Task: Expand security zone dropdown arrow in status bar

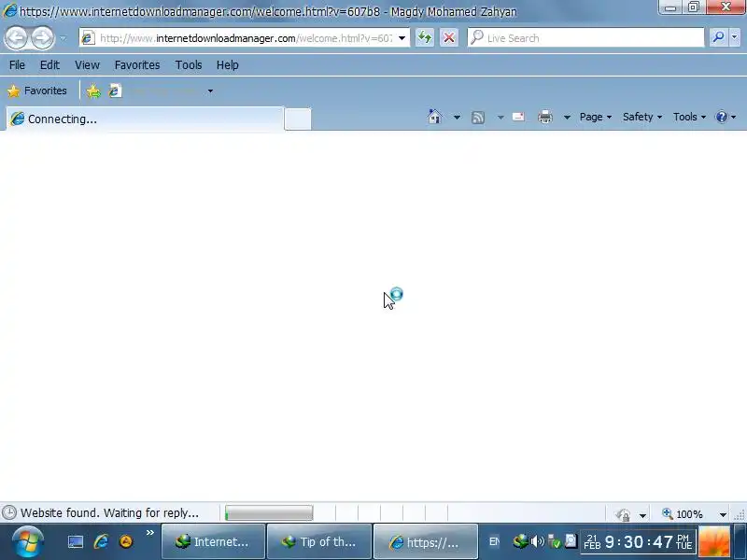Action: click(x=642, y=515)
